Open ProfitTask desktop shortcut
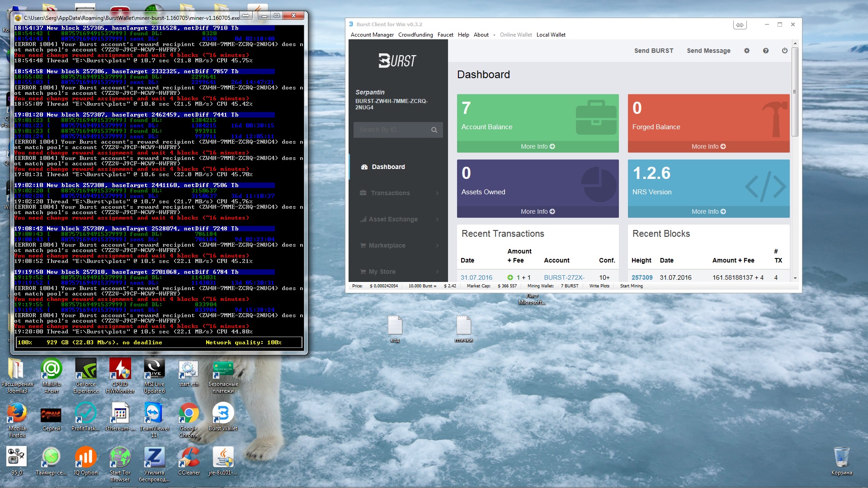This screenshot has width=868, height=488. [x=85, y=417]
